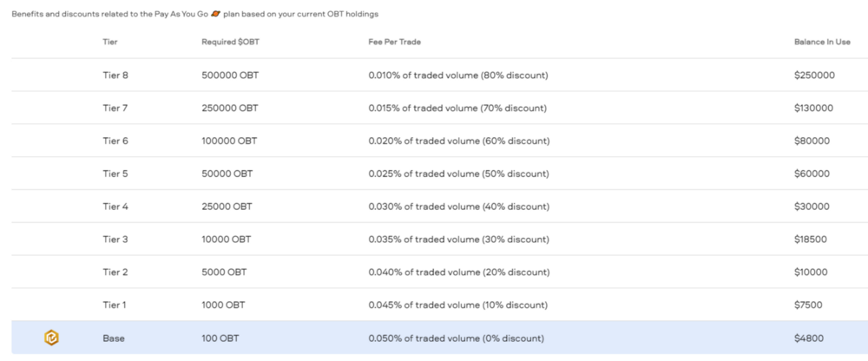Click the Required $OBT column header

pyautogui.click(x=230, y=42)
